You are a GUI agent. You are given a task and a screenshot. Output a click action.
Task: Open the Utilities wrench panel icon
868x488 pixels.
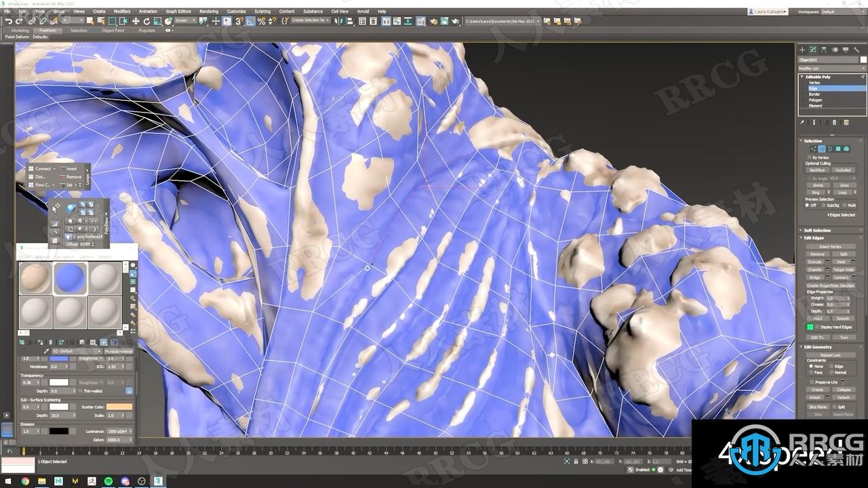pos(857,49)
